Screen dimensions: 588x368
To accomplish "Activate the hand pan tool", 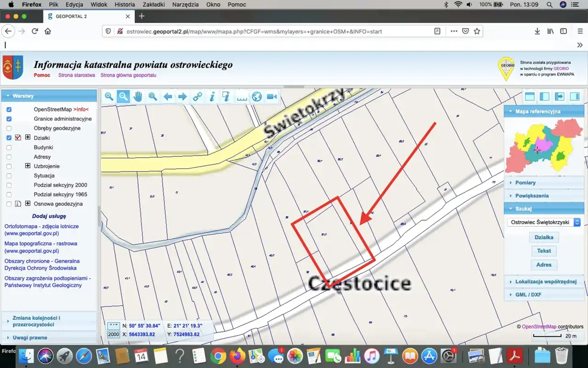I will pyautogui.click(x=138, y=97).
